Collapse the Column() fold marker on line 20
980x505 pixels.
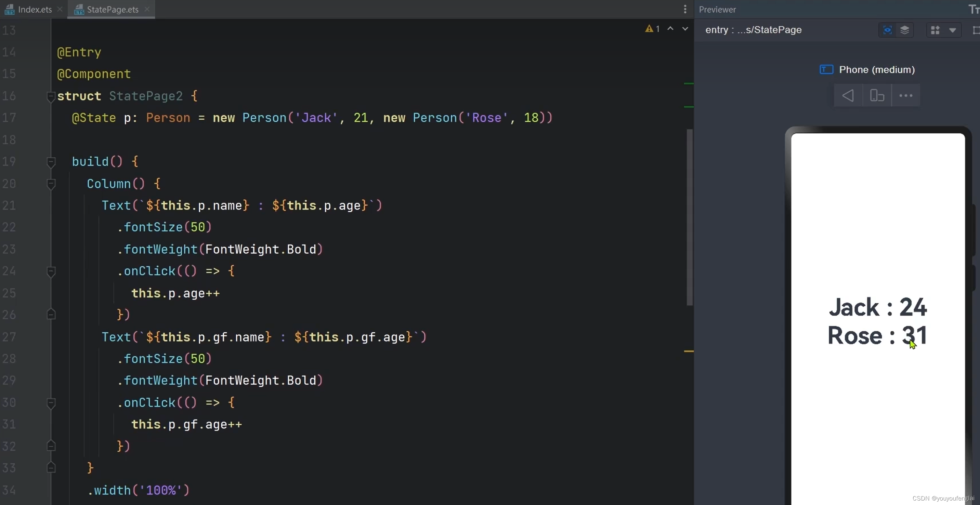point(51,184)
